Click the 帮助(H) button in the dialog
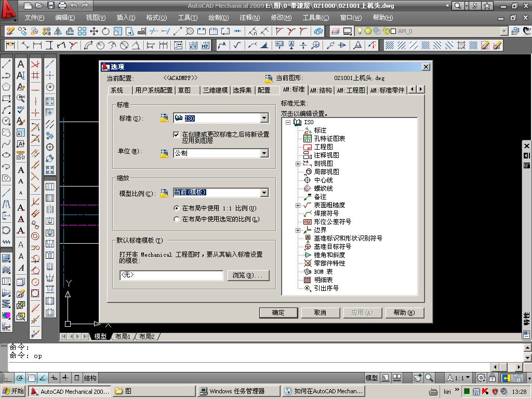Viewport: 532px width, 399px height. tap(404, 313)
